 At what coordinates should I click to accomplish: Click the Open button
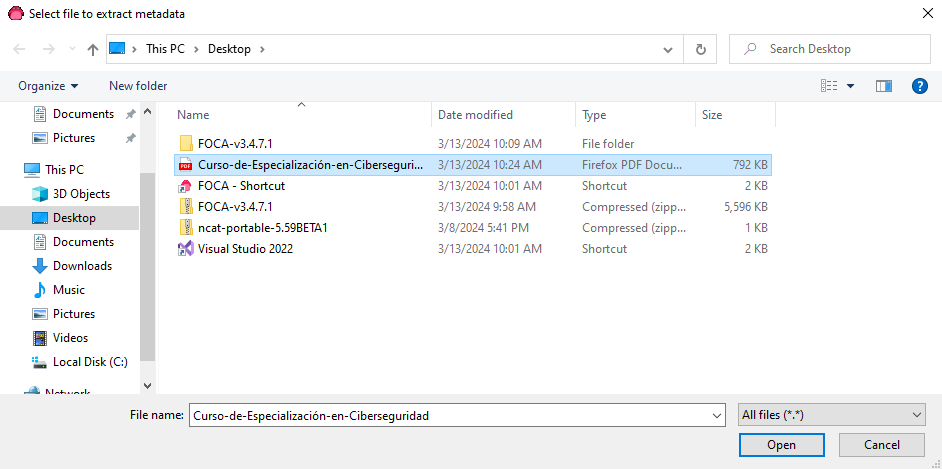pos(782,445)
